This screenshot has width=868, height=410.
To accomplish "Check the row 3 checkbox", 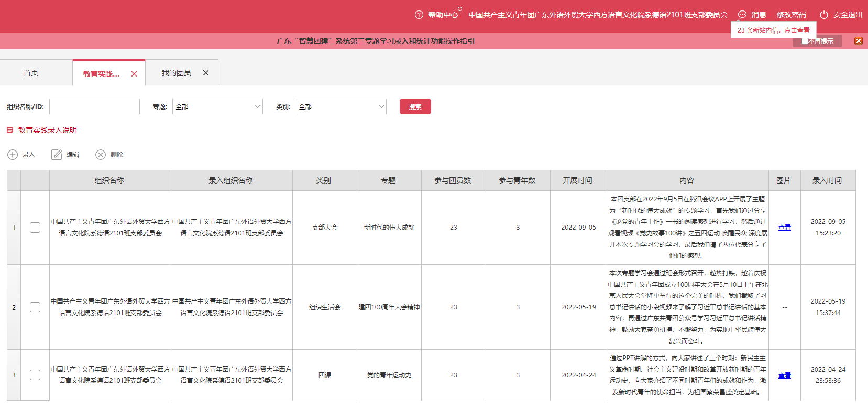I will (x=35, y=375).
